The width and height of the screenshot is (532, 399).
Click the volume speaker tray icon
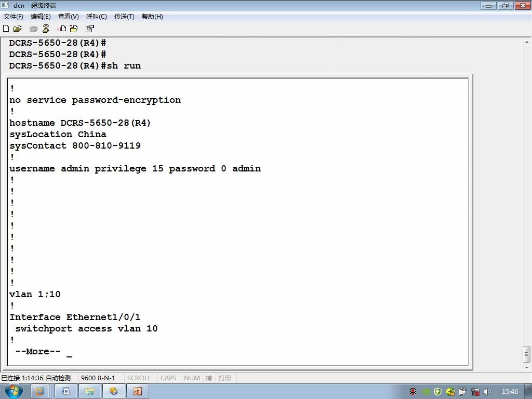coord(487,392)
